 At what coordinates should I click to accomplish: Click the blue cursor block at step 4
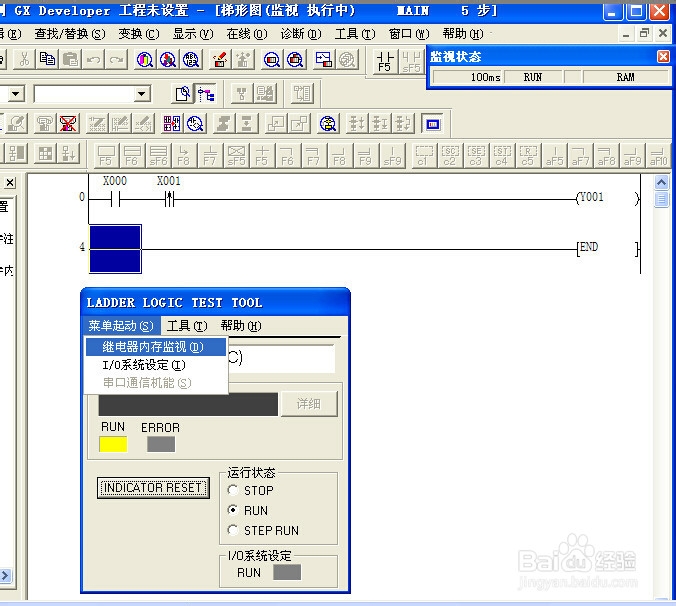pyautogui.click(x=115, y=249)
